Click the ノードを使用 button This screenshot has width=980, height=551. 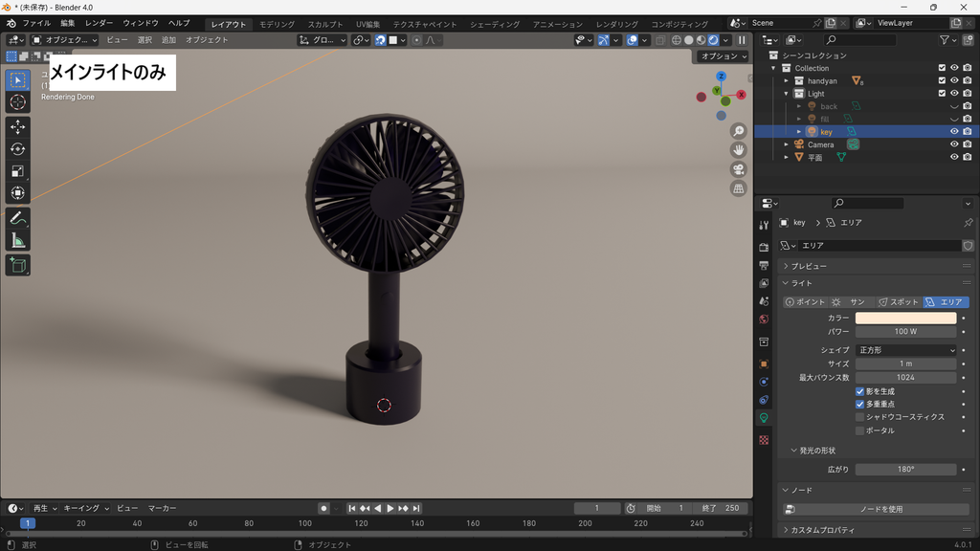(877, 509)
